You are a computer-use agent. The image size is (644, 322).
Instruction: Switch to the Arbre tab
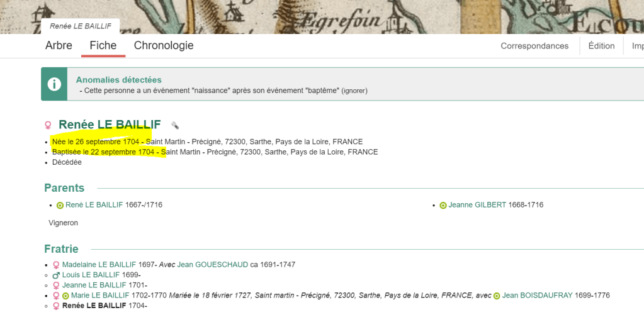(59, 46)
